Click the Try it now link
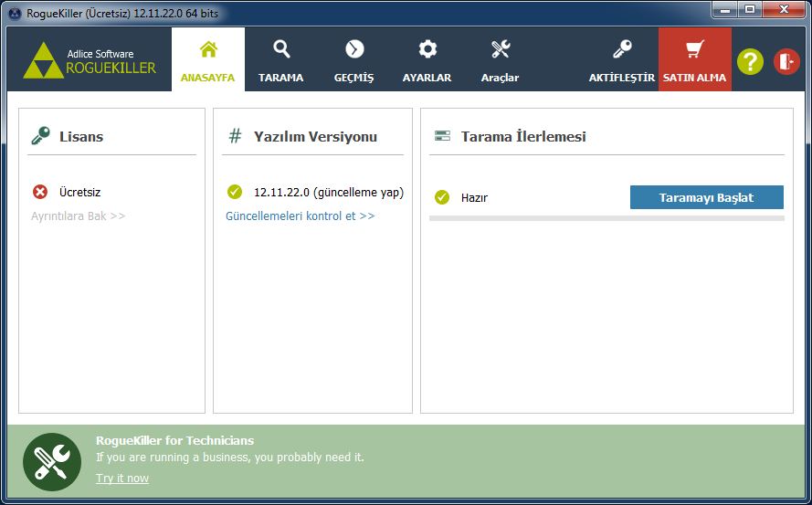This screenshot has height=505, width=812. pos(122,479)
